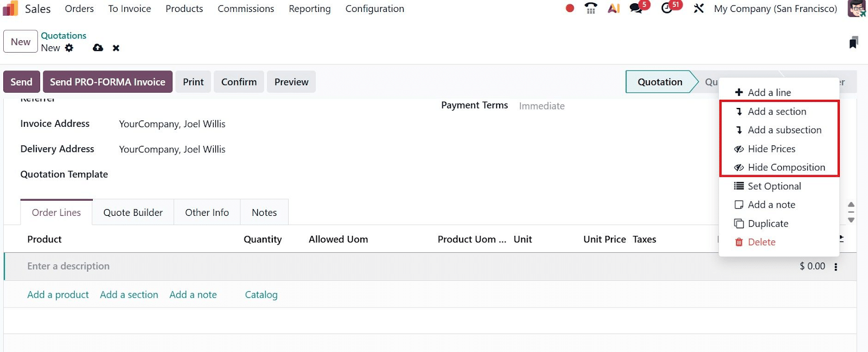Switch company via My Company (San Francisco)
Image resolution: width=868 pixels, height=352 pixels.
[x=776, y=9]
